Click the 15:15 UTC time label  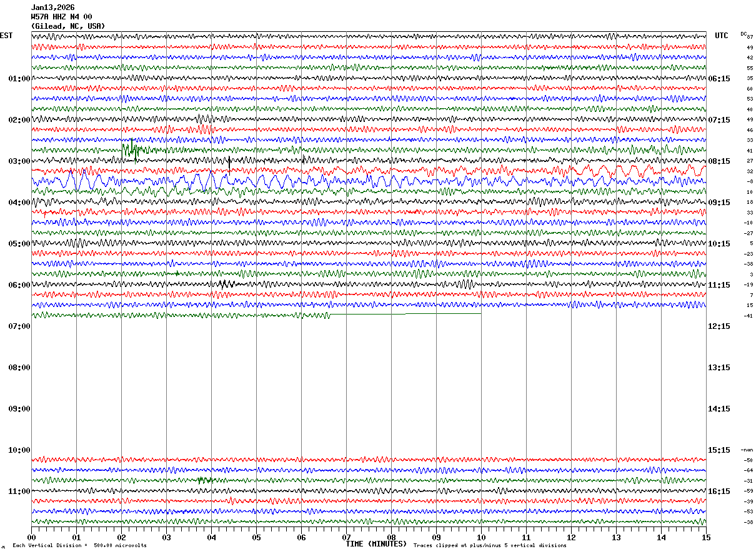719,450
